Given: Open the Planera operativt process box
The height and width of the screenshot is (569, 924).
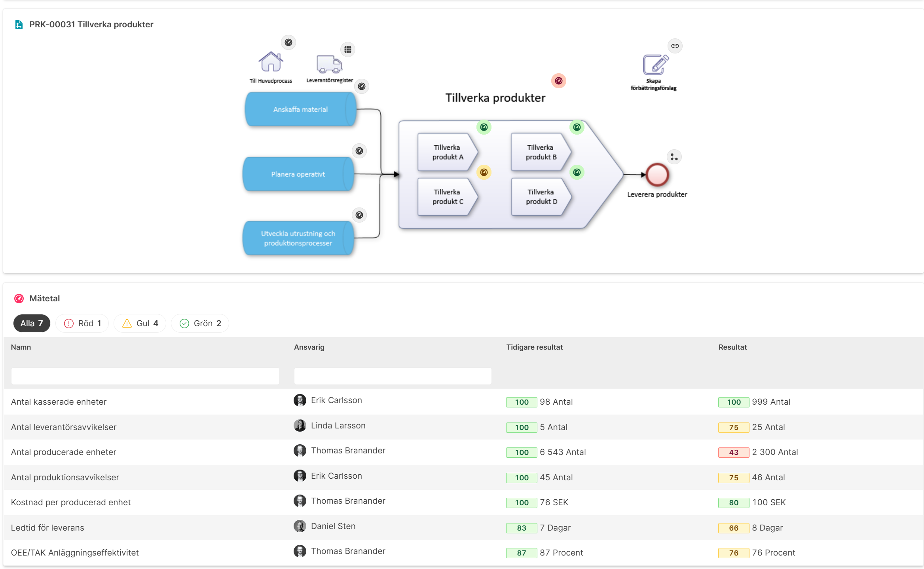Looking at the screenshot, I should [x=298, y=174].
